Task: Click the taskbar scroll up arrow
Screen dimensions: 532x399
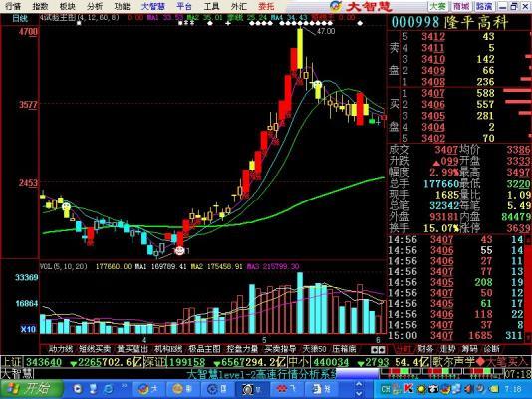Action: point(359,385)
